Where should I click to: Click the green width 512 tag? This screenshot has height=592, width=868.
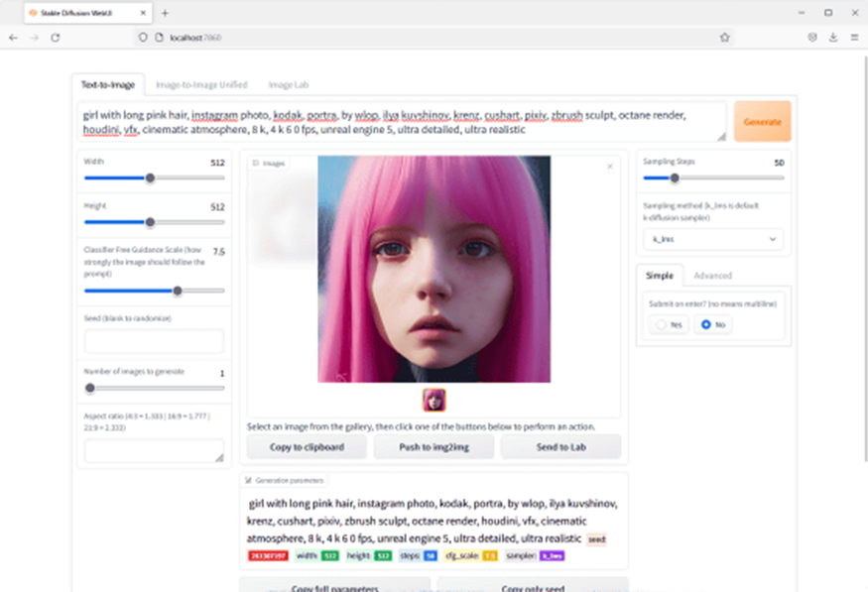pos(330,555)
